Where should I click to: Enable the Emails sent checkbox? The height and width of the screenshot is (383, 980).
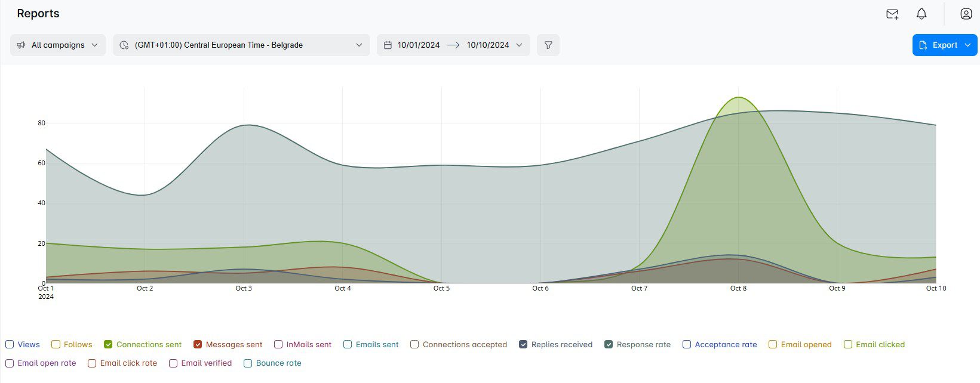[x=348, y=344]
